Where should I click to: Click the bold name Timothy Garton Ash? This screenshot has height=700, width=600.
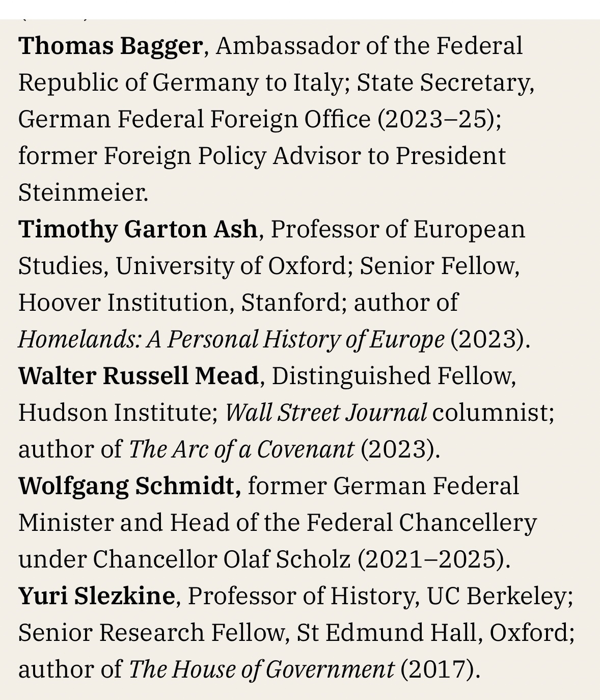pos(138,229)
